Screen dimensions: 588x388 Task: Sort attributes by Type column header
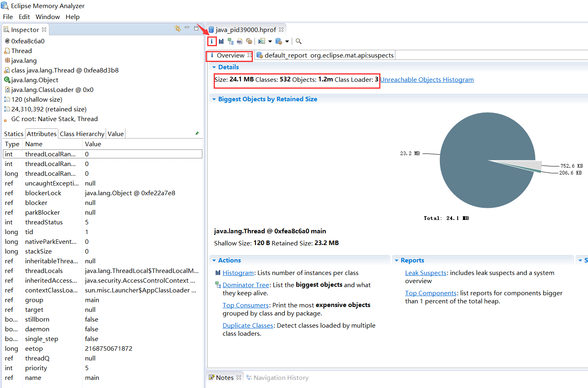[13, 144]
